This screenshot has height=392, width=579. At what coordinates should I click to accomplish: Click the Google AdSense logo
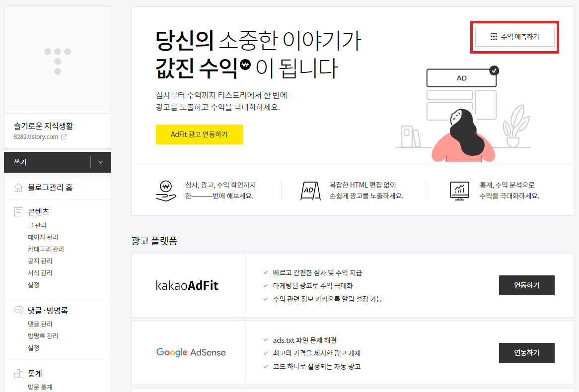click(x=191, y=352)
